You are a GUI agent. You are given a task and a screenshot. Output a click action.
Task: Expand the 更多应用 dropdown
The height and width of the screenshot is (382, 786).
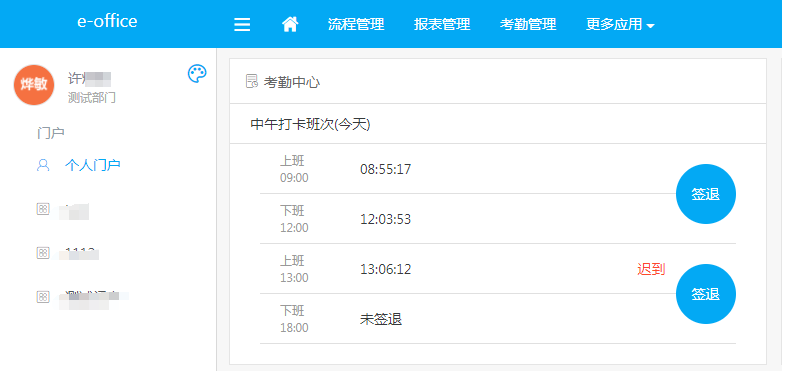620,24
